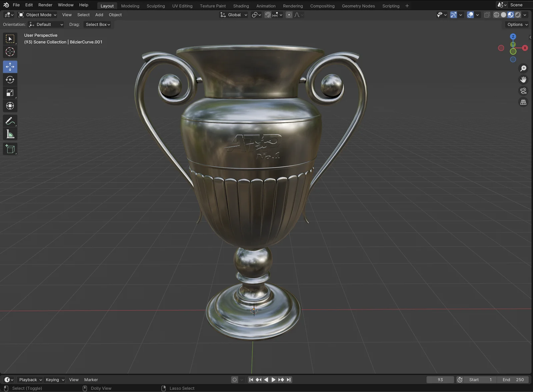Jump to the timeline end frame

coord(289,380)
